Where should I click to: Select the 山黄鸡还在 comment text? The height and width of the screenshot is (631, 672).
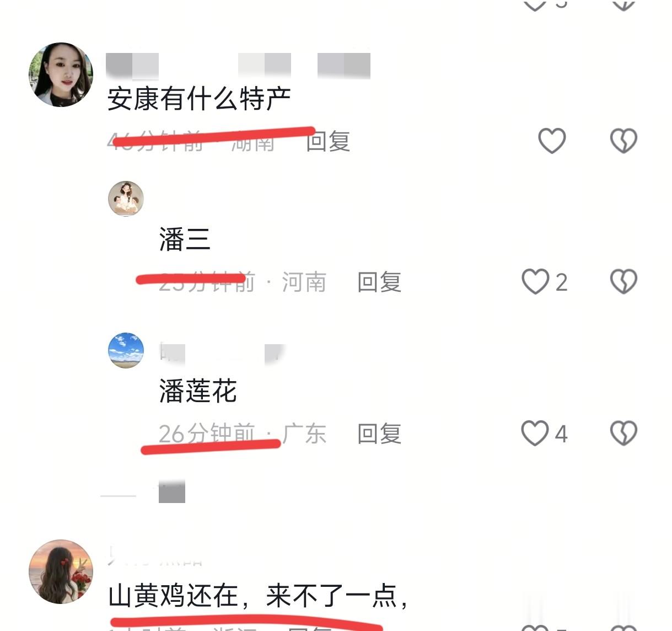258,596
